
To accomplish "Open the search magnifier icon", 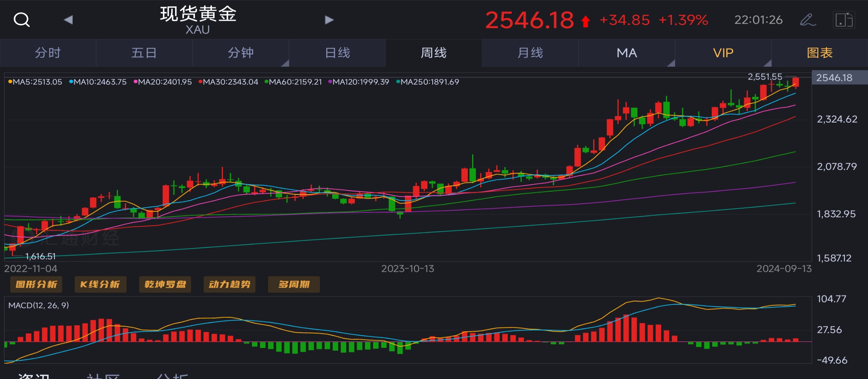I will pyautogui.click(x=22, y=19).
